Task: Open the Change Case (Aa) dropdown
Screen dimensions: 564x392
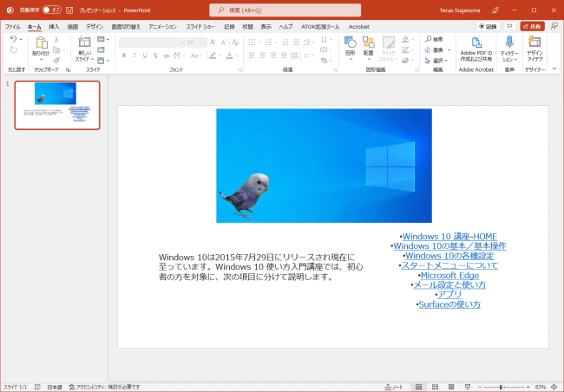Action: coord(197,56)
